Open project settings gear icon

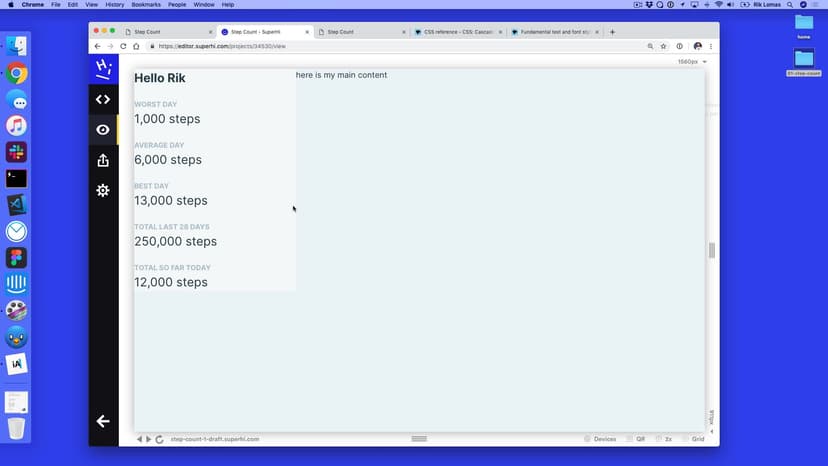point(103,190)
